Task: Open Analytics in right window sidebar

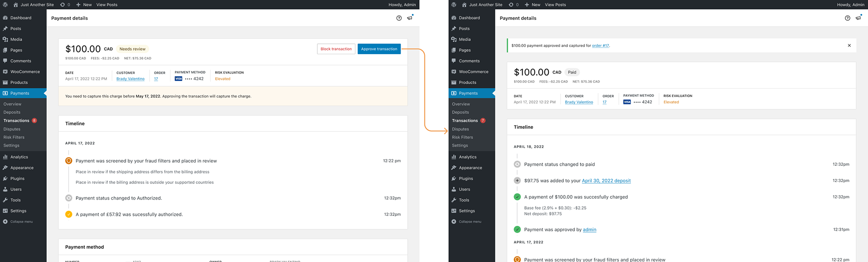Action: [472, 157]
